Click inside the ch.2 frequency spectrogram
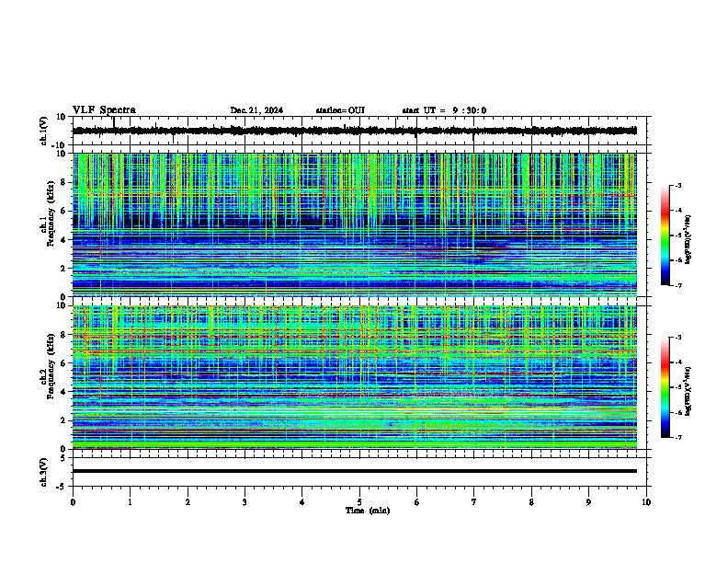 [x=355, y=377]
